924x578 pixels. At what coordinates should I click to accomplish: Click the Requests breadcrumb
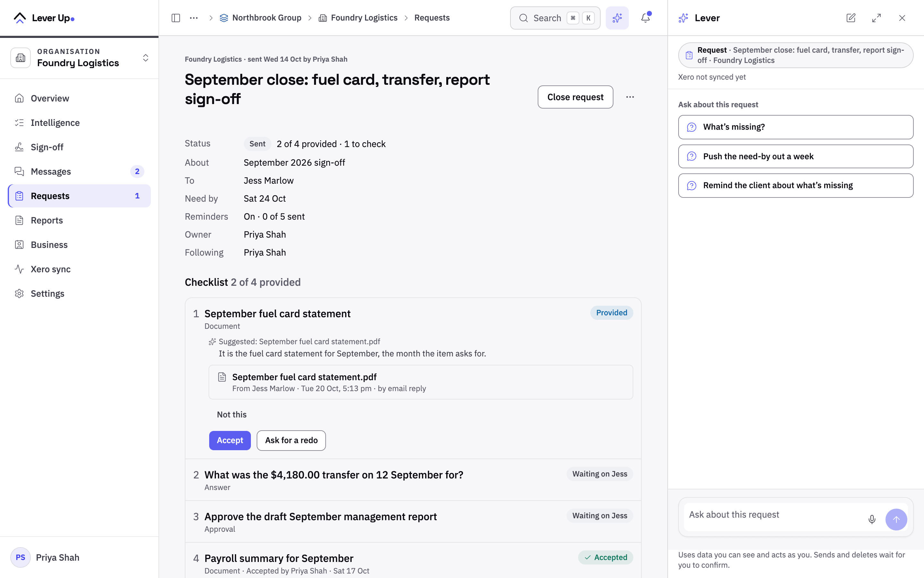point(432,18)
